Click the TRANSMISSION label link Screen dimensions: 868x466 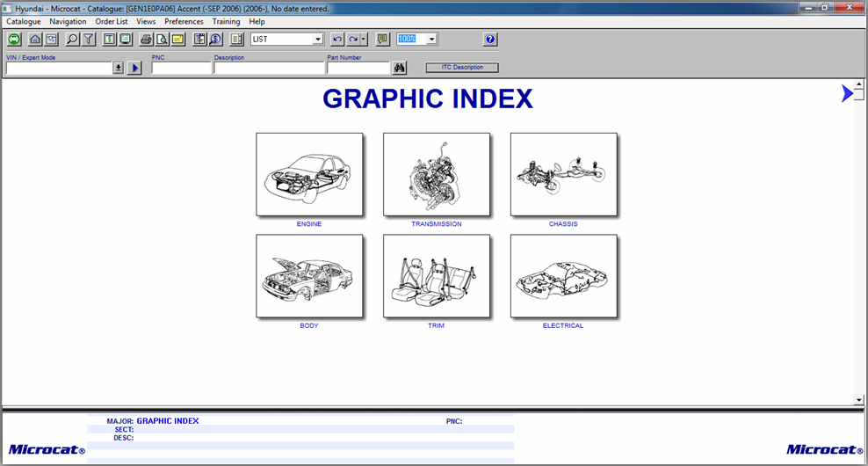(437, 224)
